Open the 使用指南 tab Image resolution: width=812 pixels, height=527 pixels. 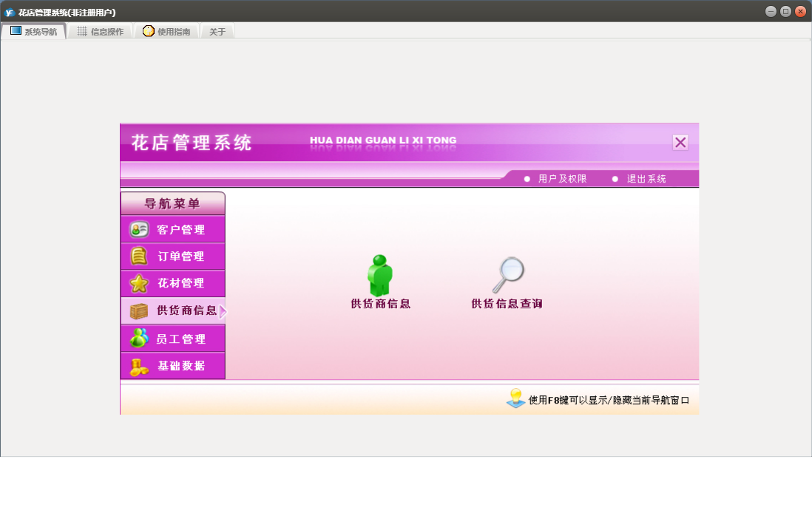point(166,32)
